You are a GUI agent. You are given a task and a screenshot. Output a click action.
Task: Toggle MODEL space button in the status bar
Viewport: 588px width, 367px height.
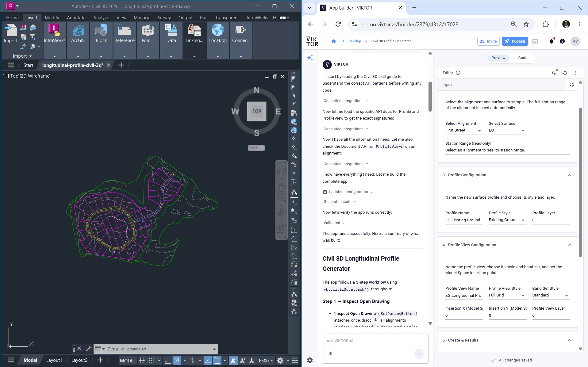pyautogui.click(x=128, y=361)
